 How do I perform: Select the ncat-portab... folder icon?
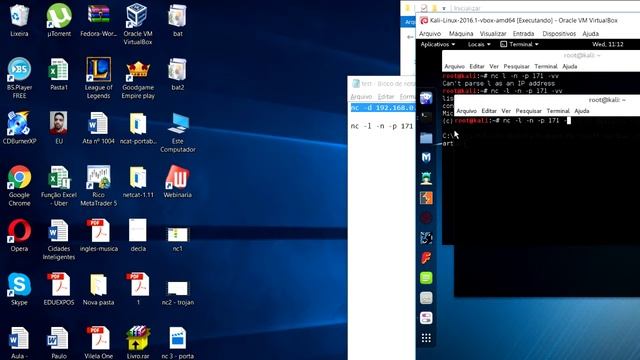(138, 128)
